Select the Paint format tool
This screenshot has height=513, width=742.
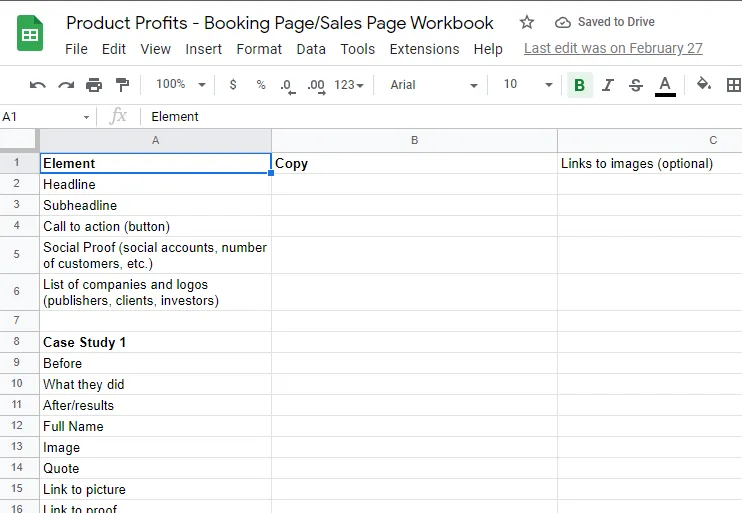tap(122, 85)
